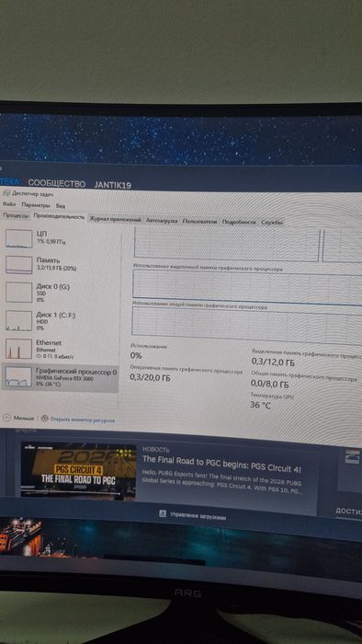Viewport: 362px width, 644px height.
Task: Open the Автозагрузка tab
Action: pos(162,221)
